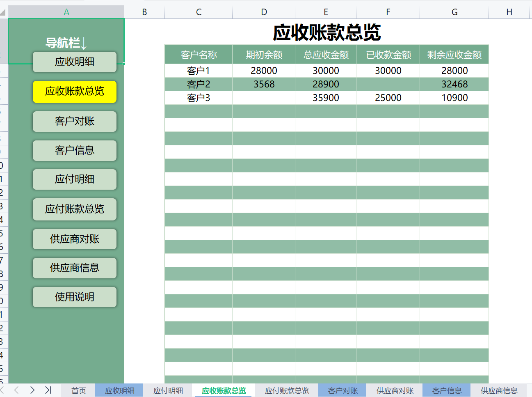
Task: Open 客户对账 from the navigation bar
Action: tap(74, 122)
